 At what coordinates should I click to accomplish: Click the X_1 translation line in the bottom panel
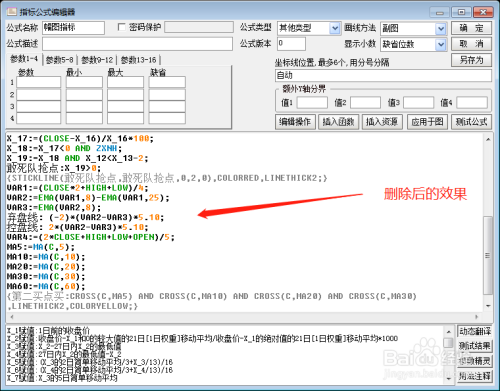[49, 331]
